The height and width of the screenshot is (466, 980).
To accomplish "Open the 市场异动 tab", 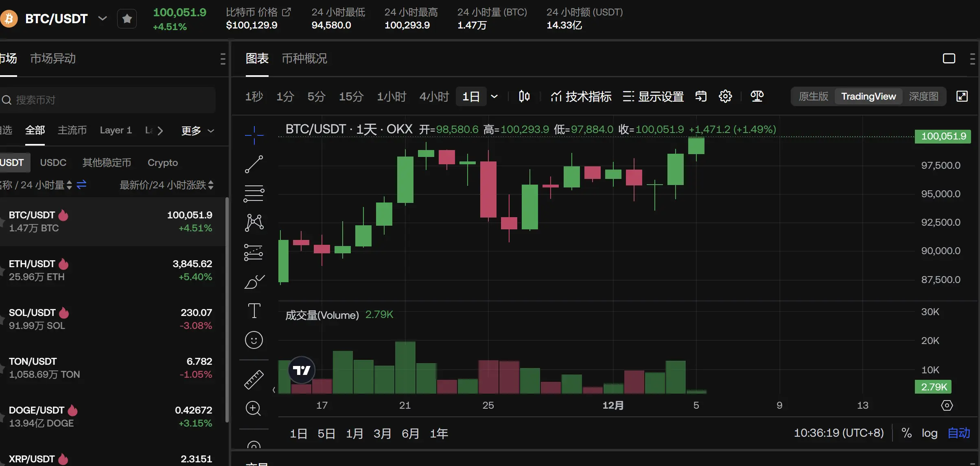I will (x=52, y=59).
